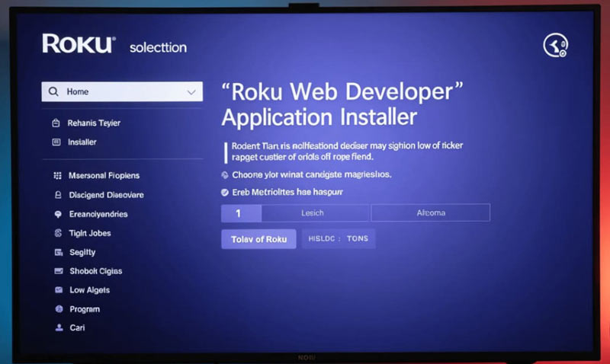The height and width of the screenshot is (364, 610).
Task: Click the Home search field
Action: pos(122,91)
